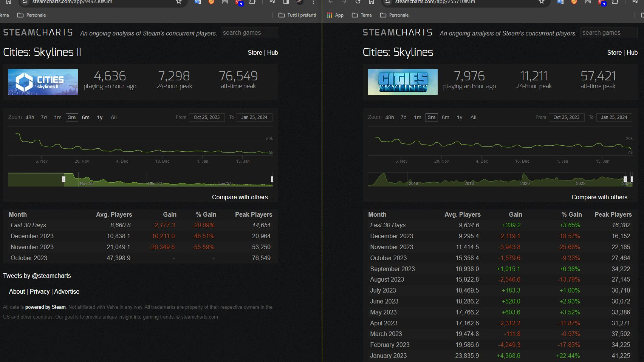Image resolution: width=644 pixels, height=362 pixels.
Task: Click the right range handle on the Skylines II navigator
Action: pyautogui.click(x=272, y=179)
